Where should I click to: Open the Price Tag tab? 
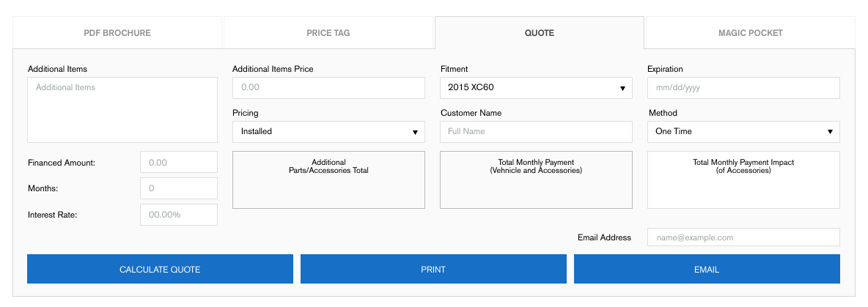coord(328,33)
